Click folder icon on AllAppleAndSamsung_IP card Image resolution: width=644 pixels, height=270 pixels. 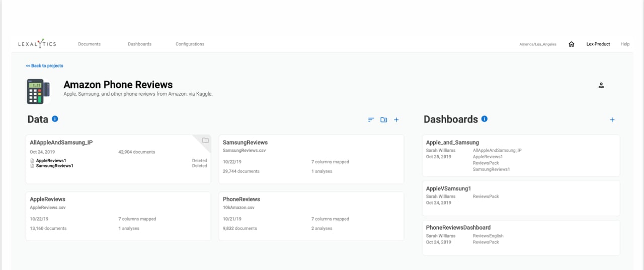coord(205,141)
